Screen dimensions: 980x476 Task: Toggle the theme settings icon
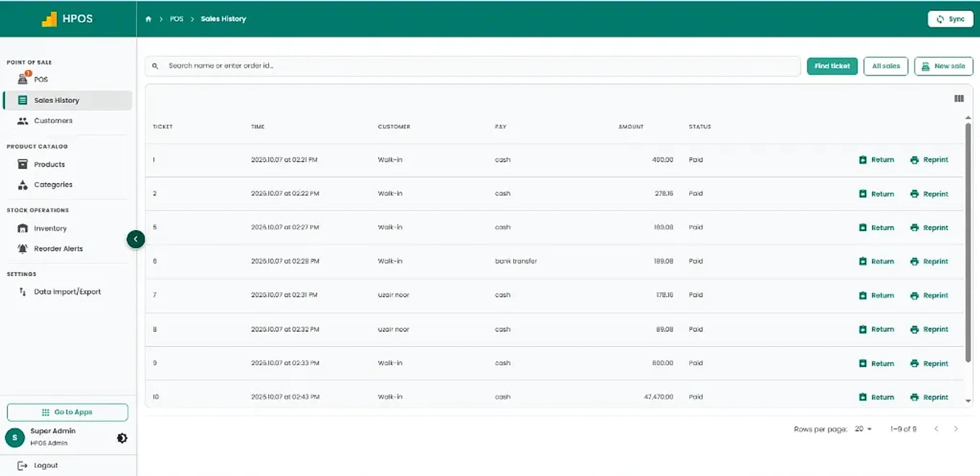[122, 438]
